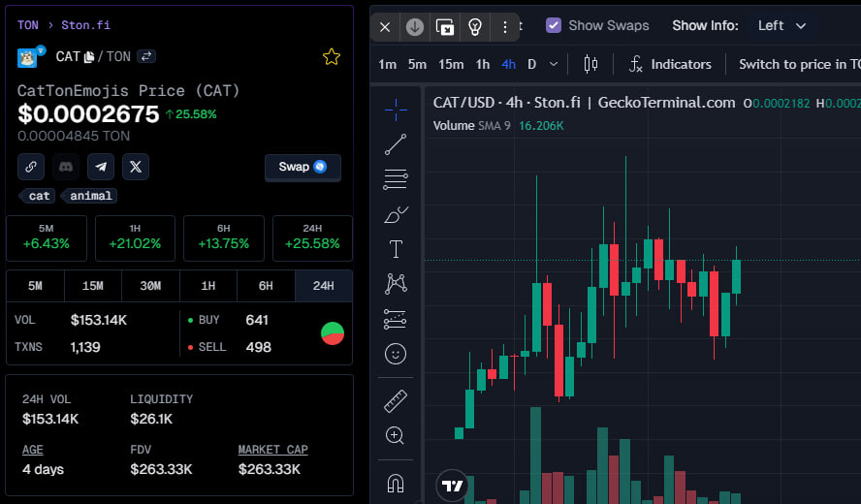861x504 pixels.
Task: Filter by the cat tag
Action: 39,196
